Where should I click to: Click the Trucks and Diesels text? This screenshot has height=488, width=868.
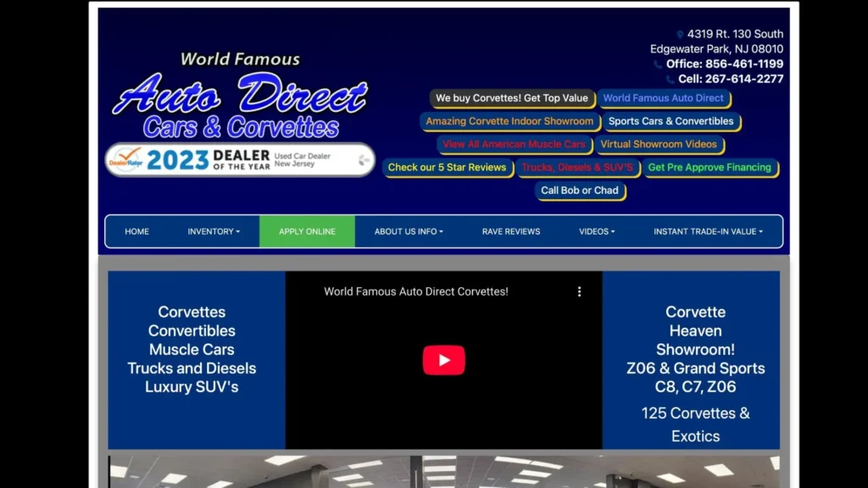coord(192,369)
